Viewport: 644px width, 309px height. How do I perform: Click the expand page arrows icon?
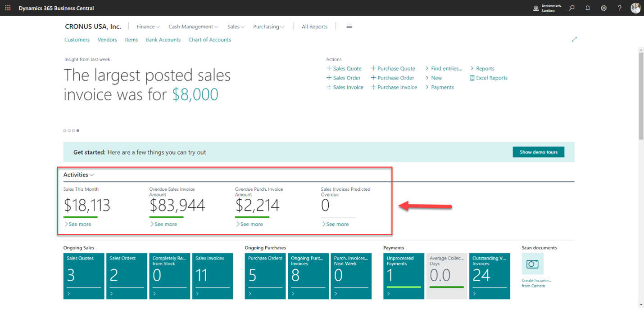574,40
